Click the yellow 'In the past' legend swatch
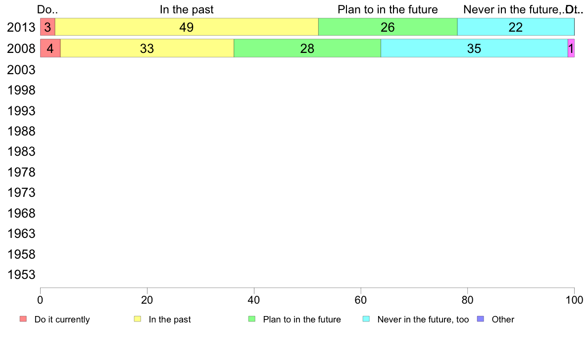The height and width of the screenshot is (364, 588). tap(138, 319)
